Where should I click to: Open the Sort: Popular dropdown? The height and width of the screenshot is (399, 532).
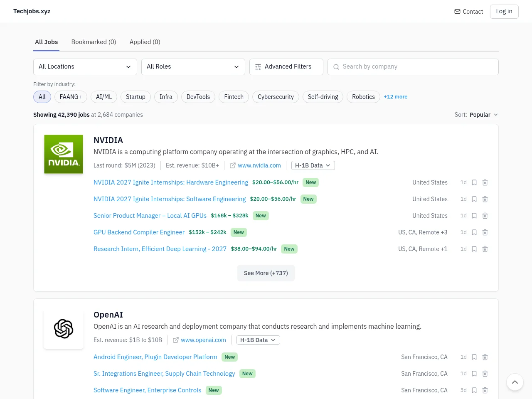pos(476,115)
